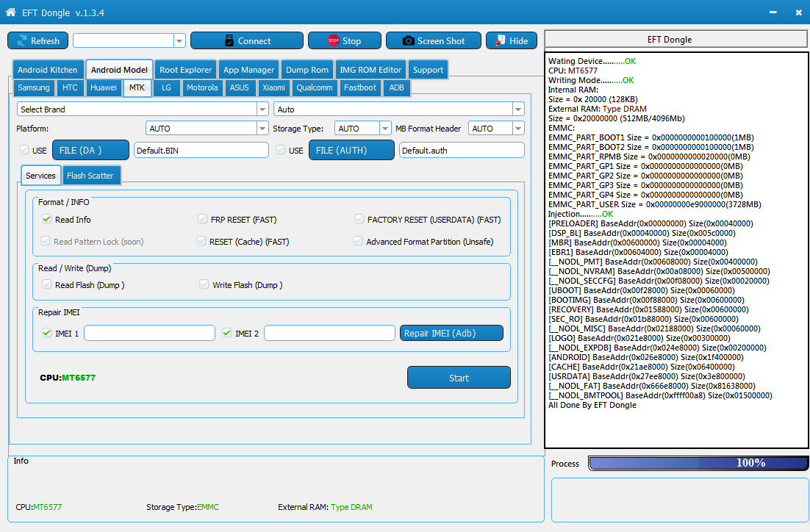Open the App Manager tab
The width and height of the screenshot is (810, 532).
point(248,70)
